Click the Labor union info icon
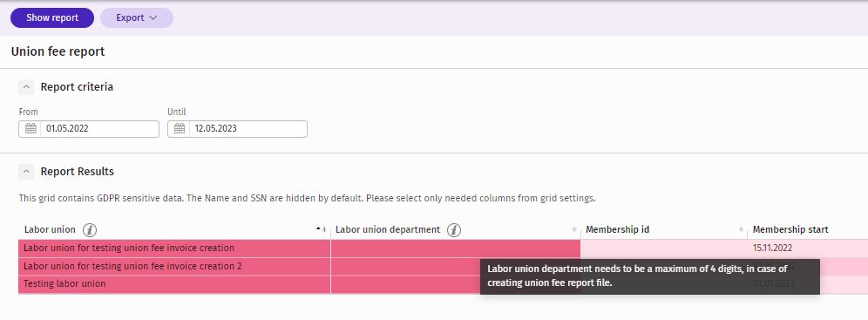The height and width of the screenshot is (320, 868). point(90,230)
